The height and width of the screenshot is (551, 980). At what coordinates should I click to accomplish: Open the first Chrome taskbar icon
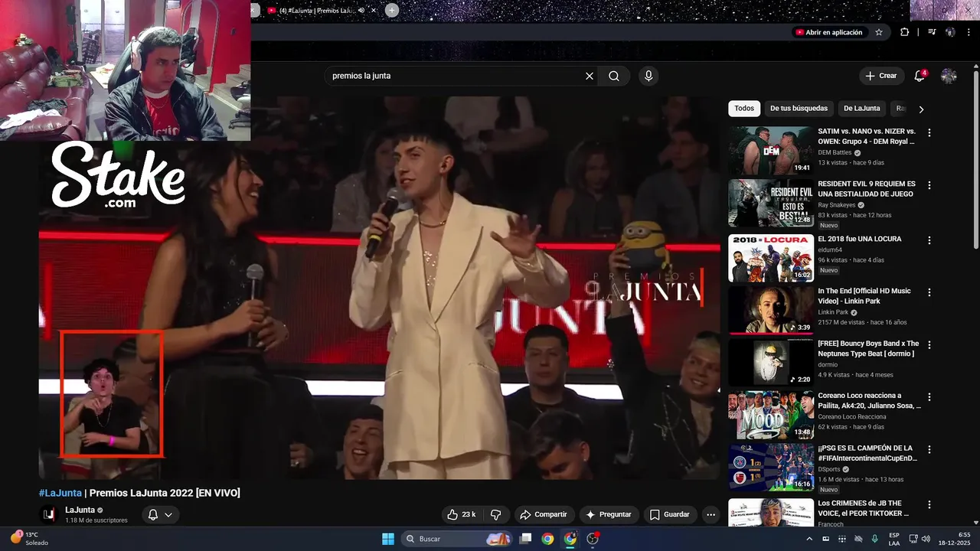click(547, 539)
